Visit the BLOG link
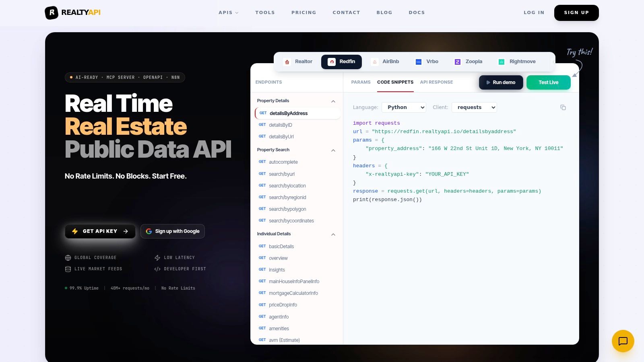 [x=384, y=12]
